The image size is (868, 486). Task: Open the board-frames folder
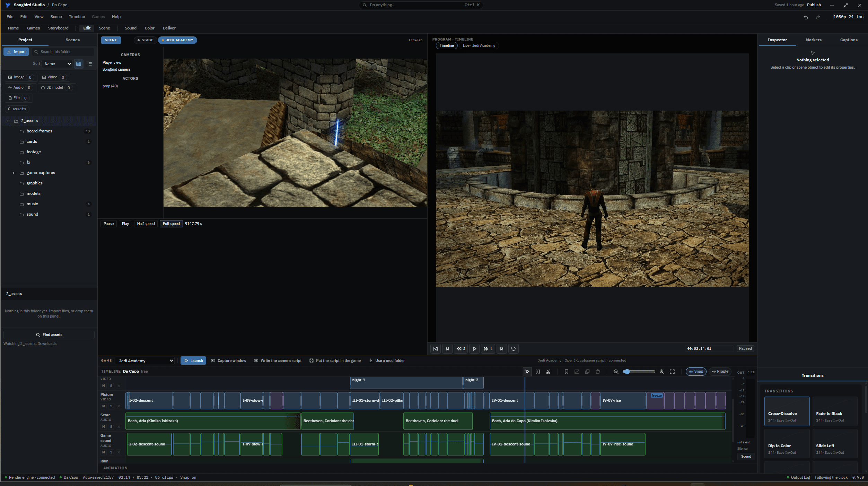pos(49,131)
